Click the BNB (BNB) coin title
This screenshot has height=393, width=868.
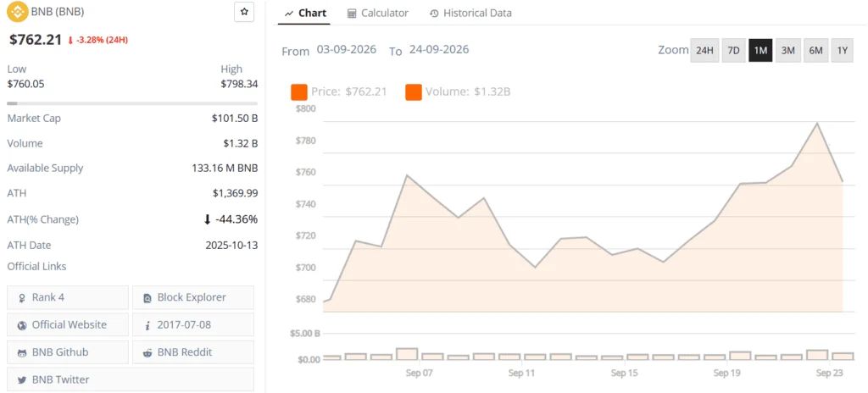pos(58,11)
